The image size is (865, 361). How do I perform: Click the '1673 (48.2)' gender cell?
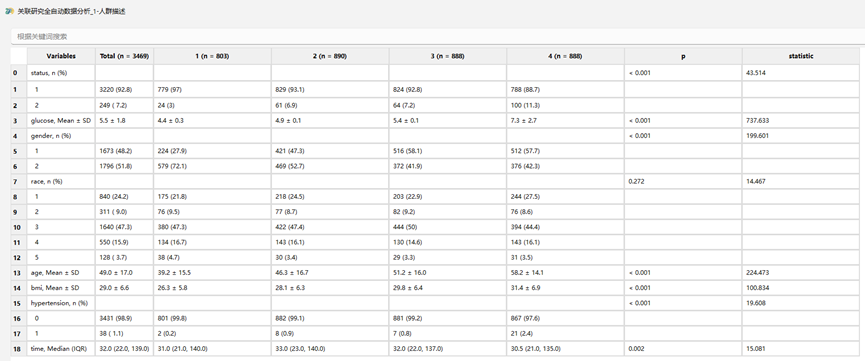[124, 151]
